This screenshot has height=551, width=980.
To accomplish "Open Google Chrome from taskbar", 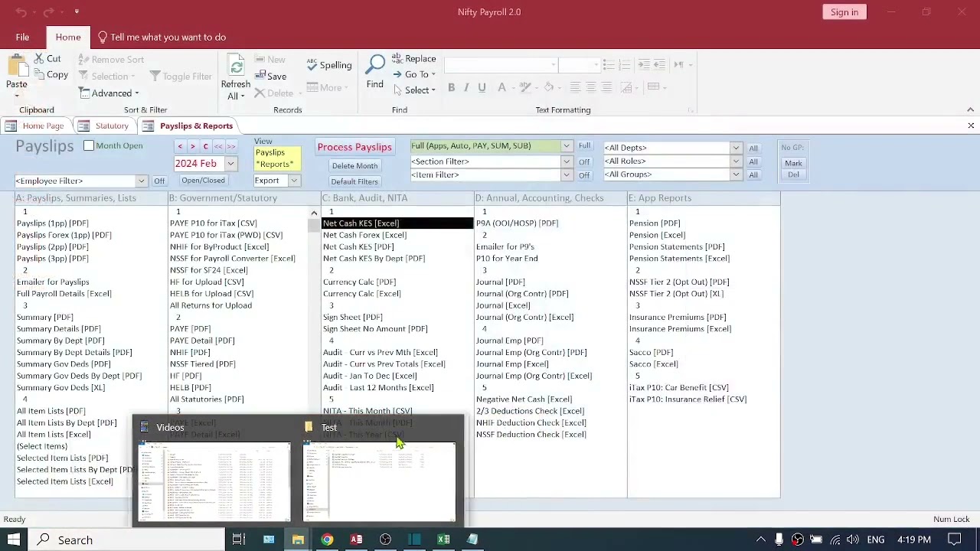I will (327, 540).
